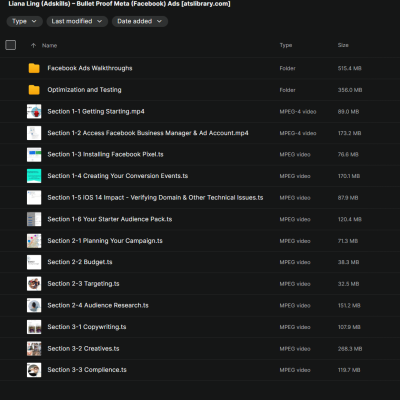The width and height of the screenshot is (400, 400).
Task: Open the Type filter dropdown
Action: pyautogui.click(x=24, y=21)
